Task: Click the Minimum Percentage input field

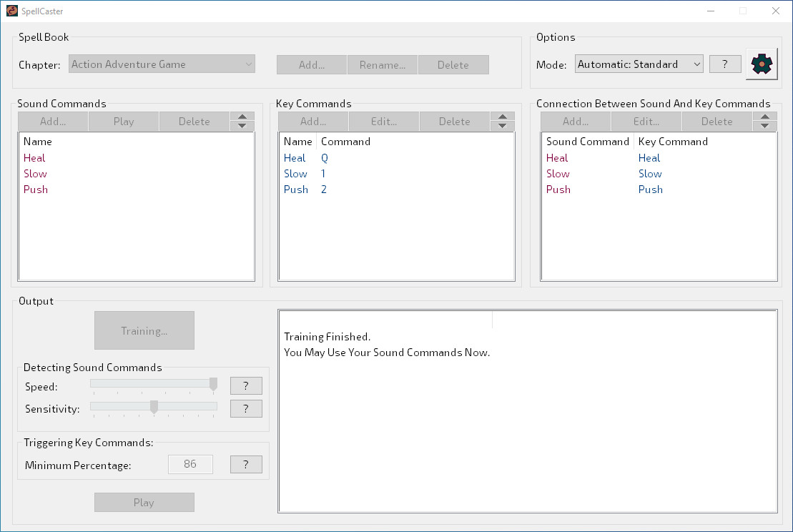Action: click(x=190, y=464)
